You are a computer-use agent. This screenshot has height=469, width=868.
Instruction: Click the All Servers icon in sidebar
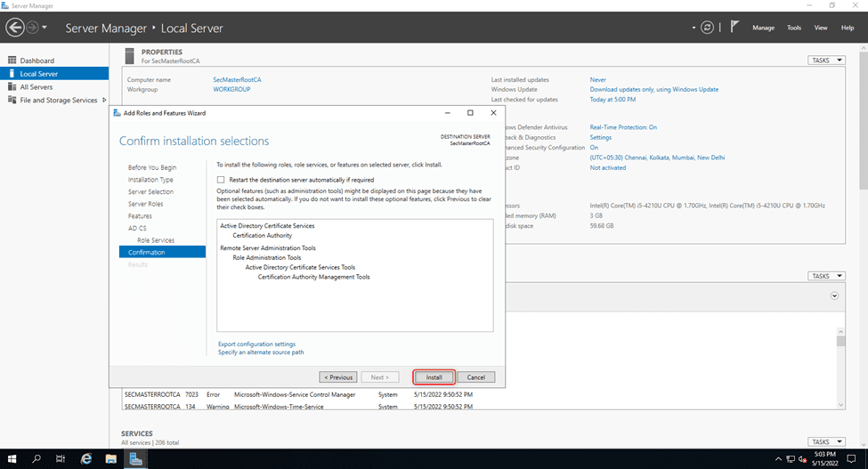12,87
